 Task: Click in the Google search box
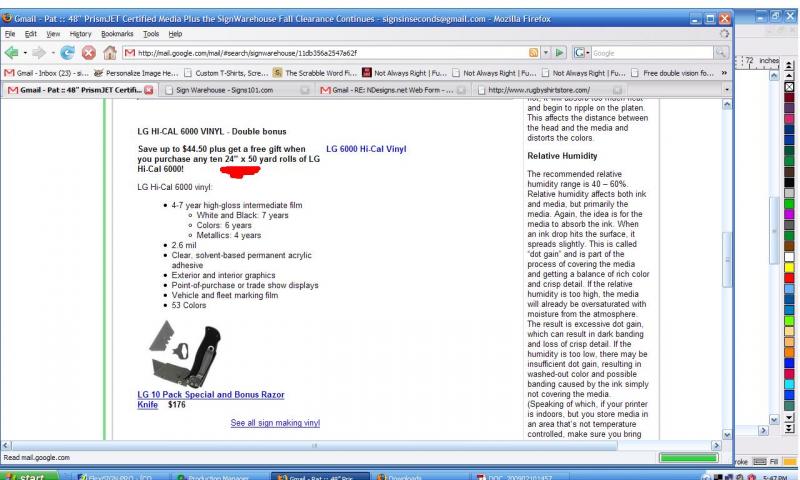[652, 53]
